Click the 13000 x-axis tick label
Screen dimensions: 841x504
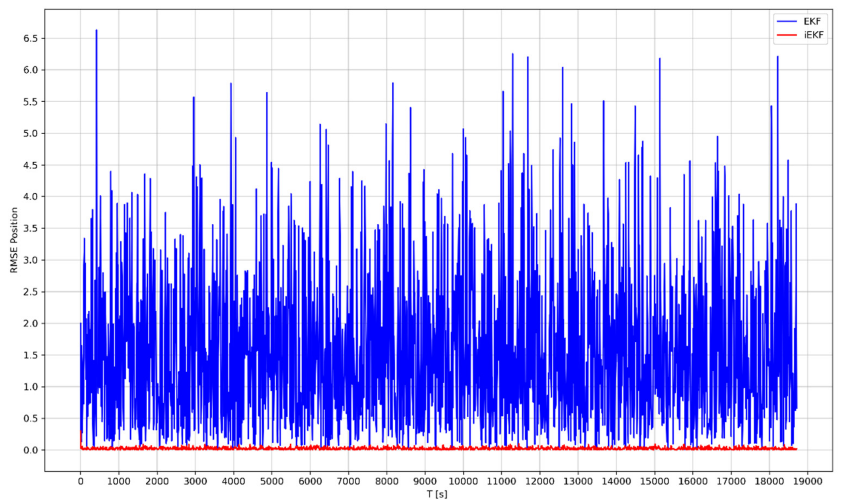[x=578, y=481]
